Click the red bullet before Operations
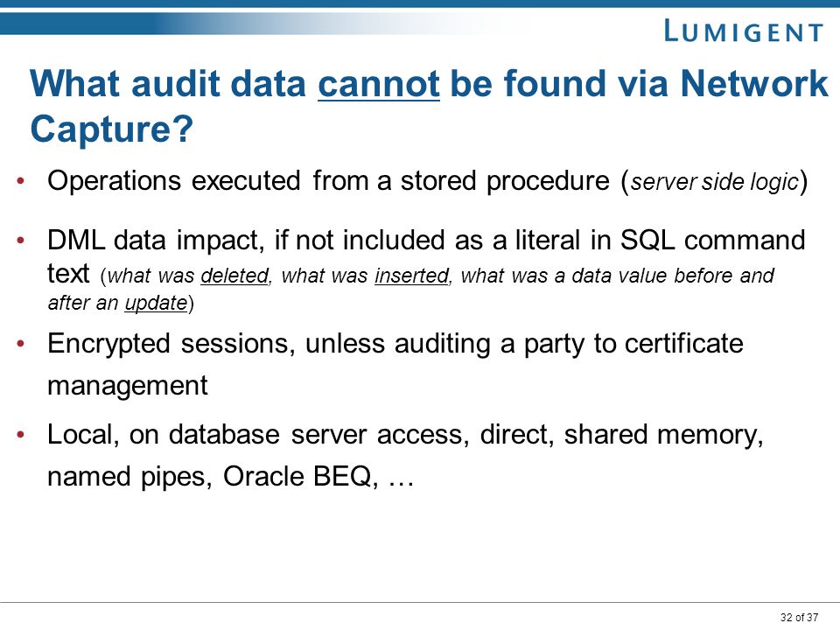 click(x=21, y=181)
